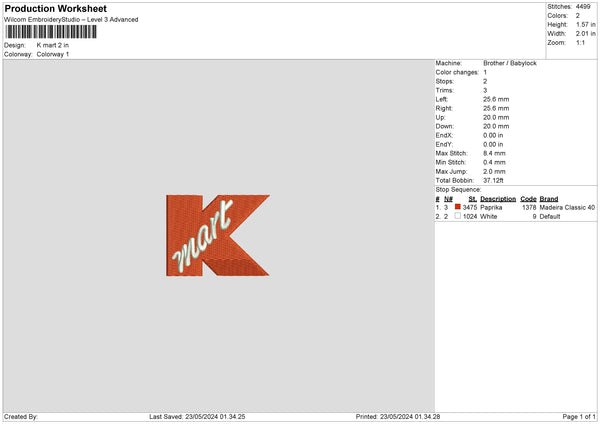The image size is (600, 424).
Task: Click the white 'mart' script lettering
Action: (202, 236)
